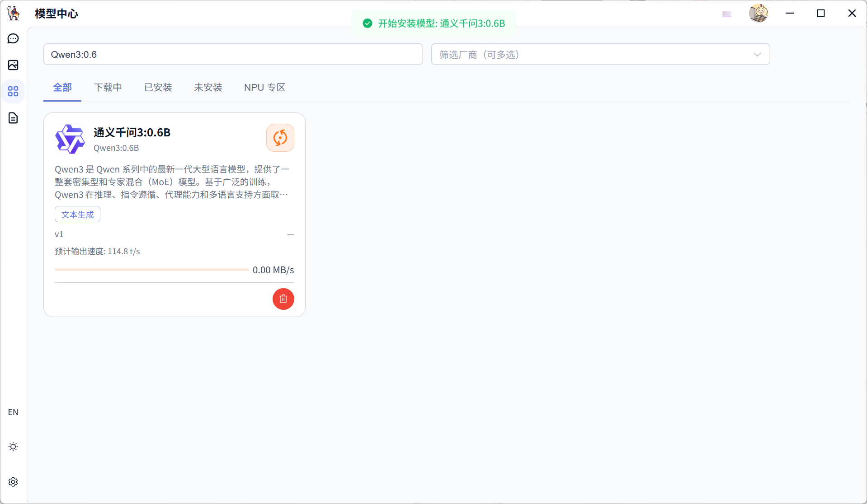This screenshot has height=504, width=867.
Task: Toggle light theme sun icon
Action: coord(13,447)
